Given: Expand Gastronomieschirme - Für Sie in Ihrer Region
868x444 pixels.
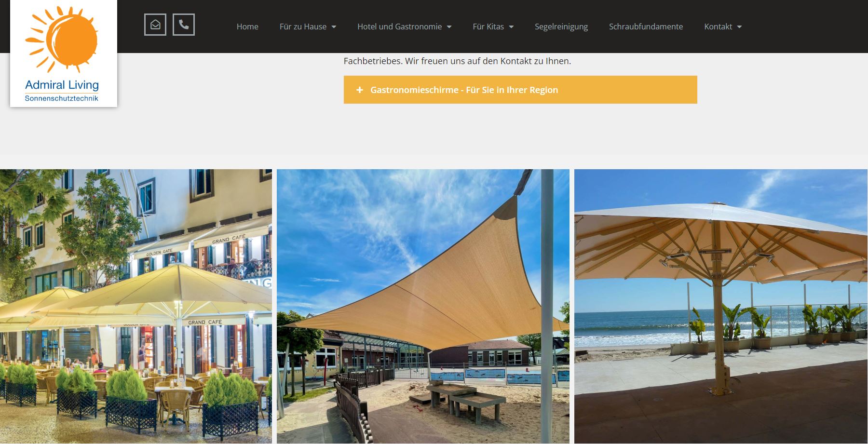Looking at the screenshot, I should tap(520, 90).
